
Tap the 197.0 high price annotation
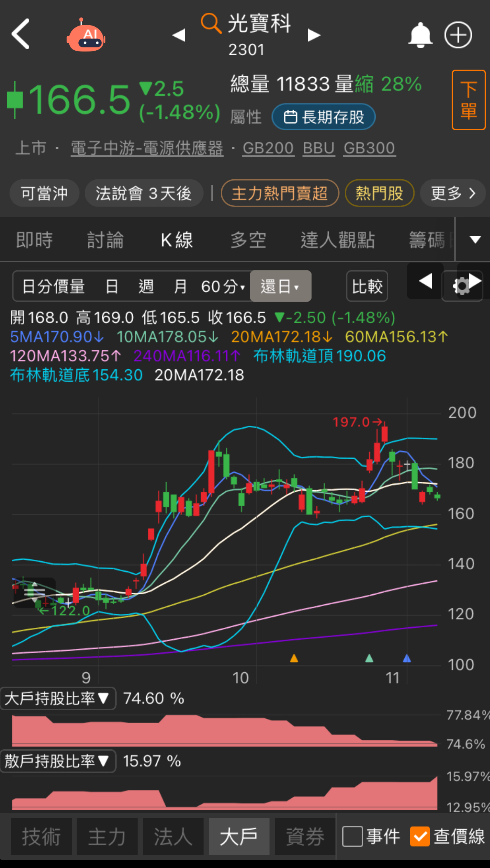click(x=357, y=422)
